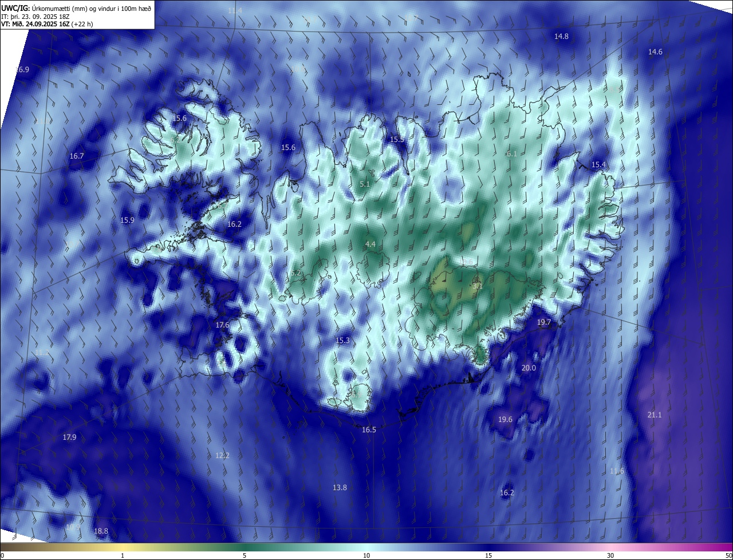The height and width of the screenshot is (560, 733).
Task: Click the 5.2 value label
Action: [295, 273]
